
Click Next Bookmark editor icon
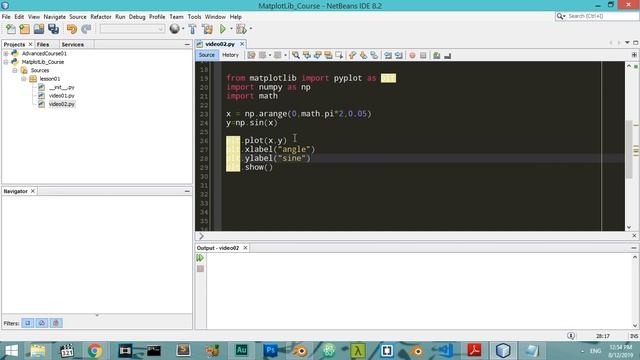[x=363, y=55]
